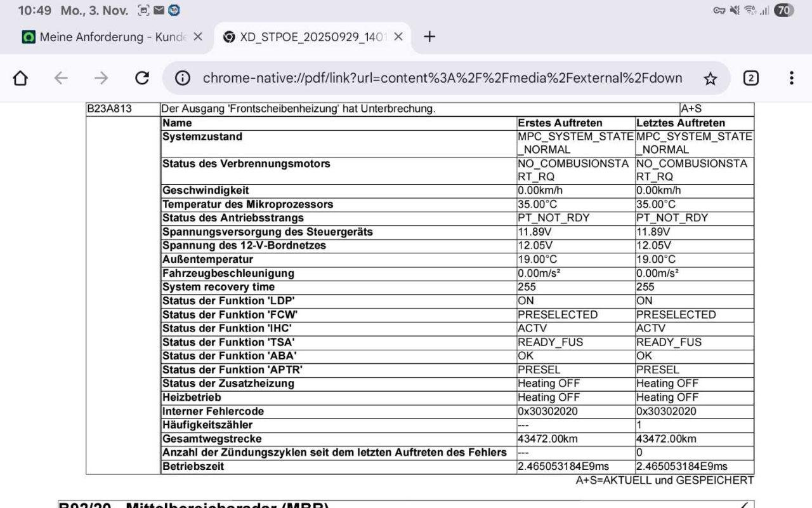The height and width of the screenshot is (508, 812).
Task: Bookmark this page with the star
Action: 710,78
